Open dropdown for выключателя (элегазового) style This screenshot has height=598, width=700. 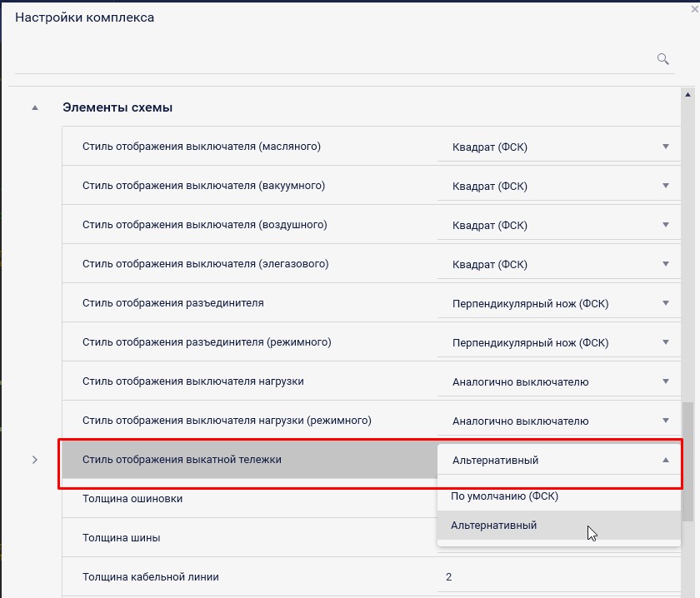[x=665, y=264]
